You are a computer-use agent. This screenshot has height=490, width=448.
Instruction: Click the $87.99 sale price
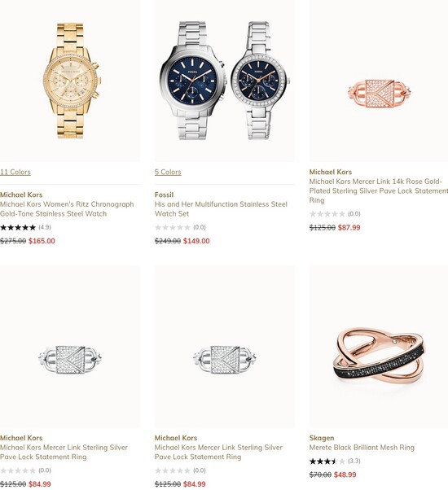[x=349, y=228]
